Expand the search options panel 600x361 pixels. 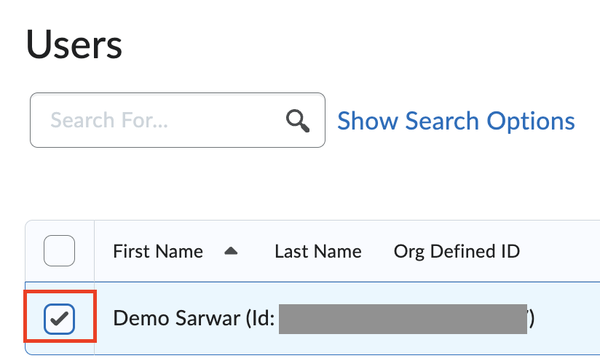click(x=456, y=121)
